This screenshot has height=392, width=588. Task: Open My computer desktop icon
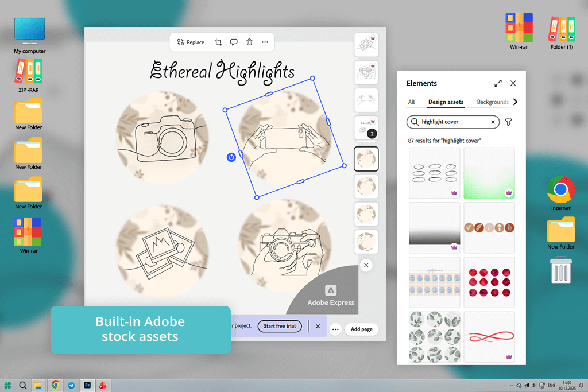pos(30,36)
